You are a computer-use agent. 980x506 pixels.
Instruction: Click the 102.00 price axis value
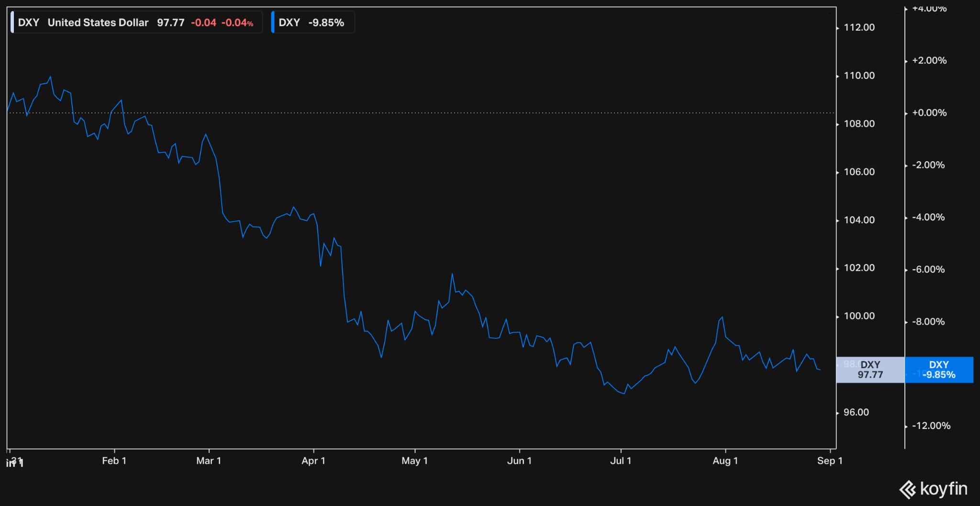(x=859, y=268)
